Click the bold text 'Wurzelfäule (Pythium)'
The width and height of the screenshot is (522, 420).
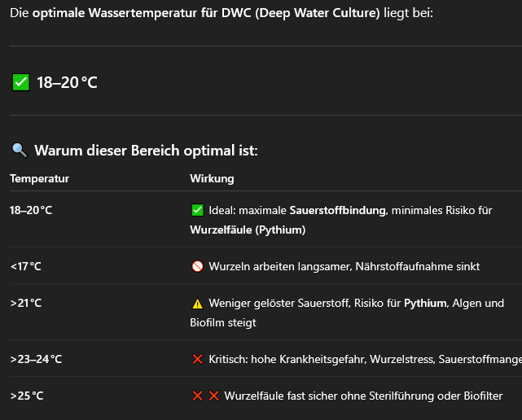248,230
